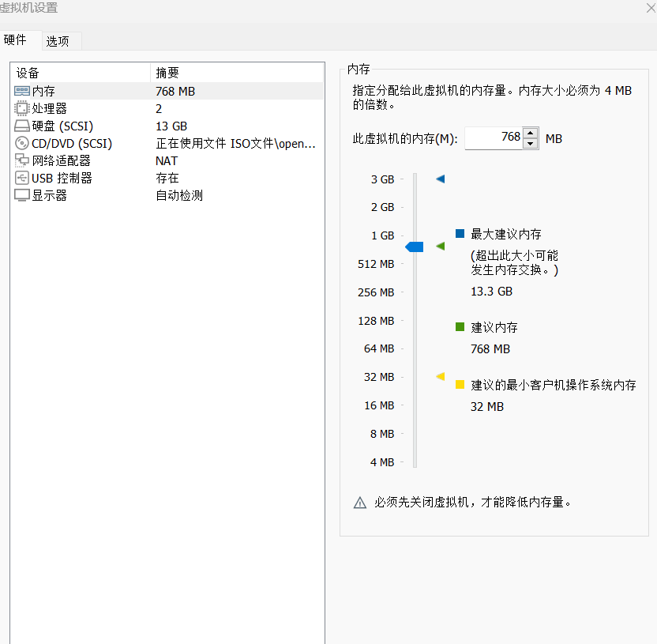Click the blue memory slider handle
This screenshot has height=644, width=657.
(x=414, y=247)
